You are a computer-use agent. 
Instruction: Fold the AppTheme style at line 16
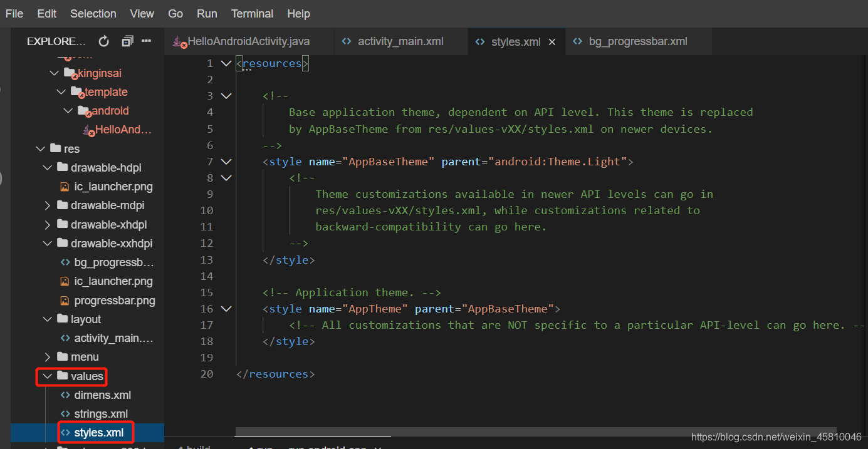(226, 309)
